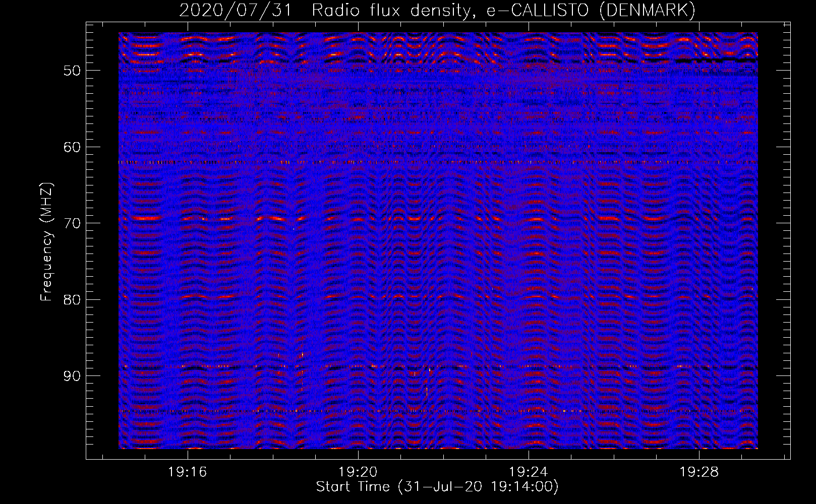Click the 19:24 time tick label
Screen dimensions: 816x504
(x=529, y=472)
